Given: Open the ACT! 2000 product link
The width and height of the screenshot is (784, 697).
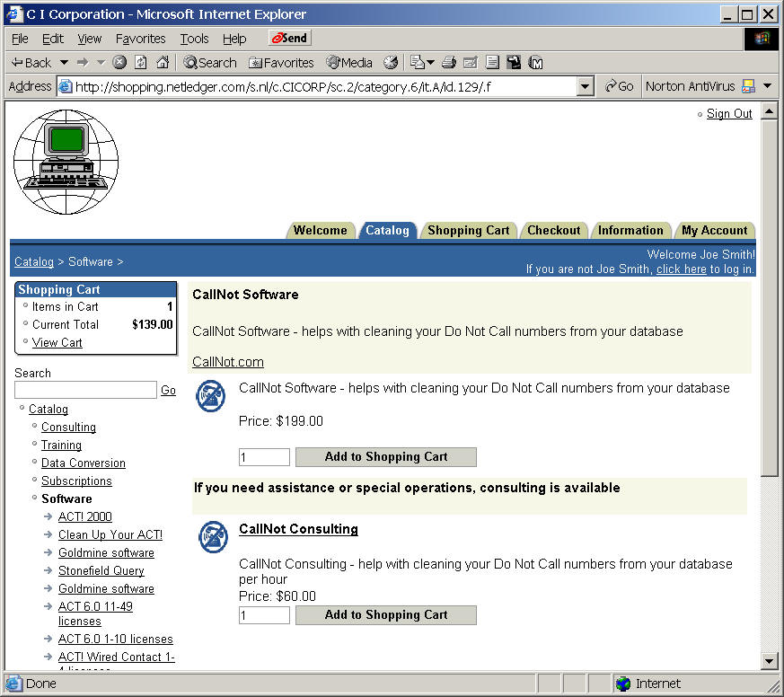Looking at the screenshot, I should point(85,516).
